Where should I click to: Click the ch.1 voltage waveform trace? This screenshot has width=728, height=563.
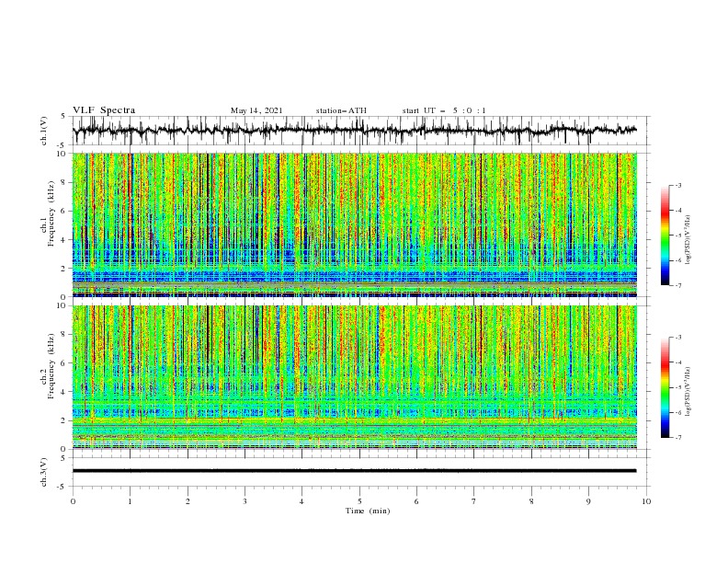pos(354,130)
